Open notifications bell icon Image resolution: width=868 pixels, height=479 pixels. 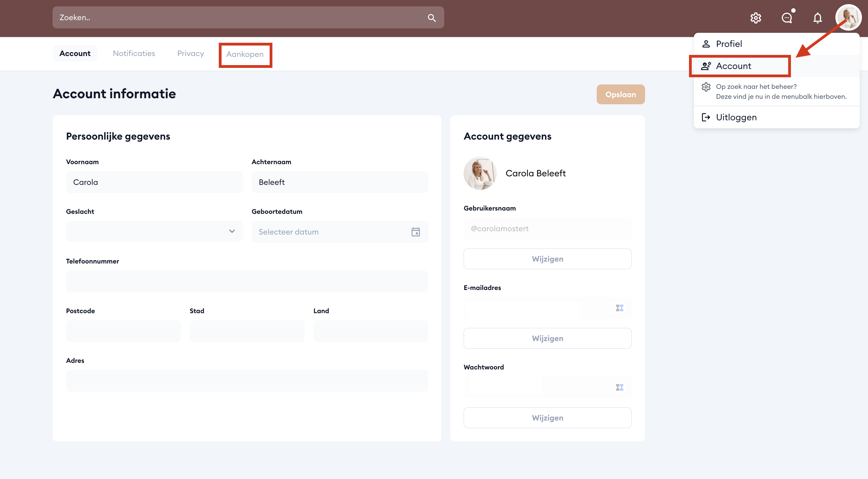tap(817, 18)
